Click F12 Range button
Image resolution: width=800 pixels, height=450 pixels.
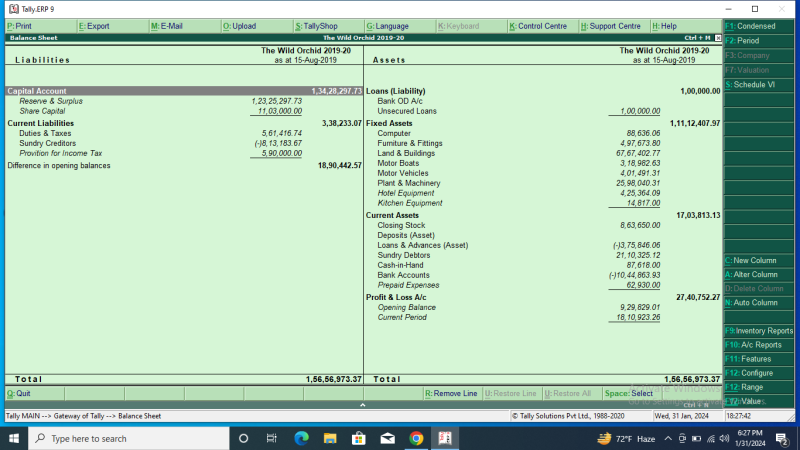759,387
